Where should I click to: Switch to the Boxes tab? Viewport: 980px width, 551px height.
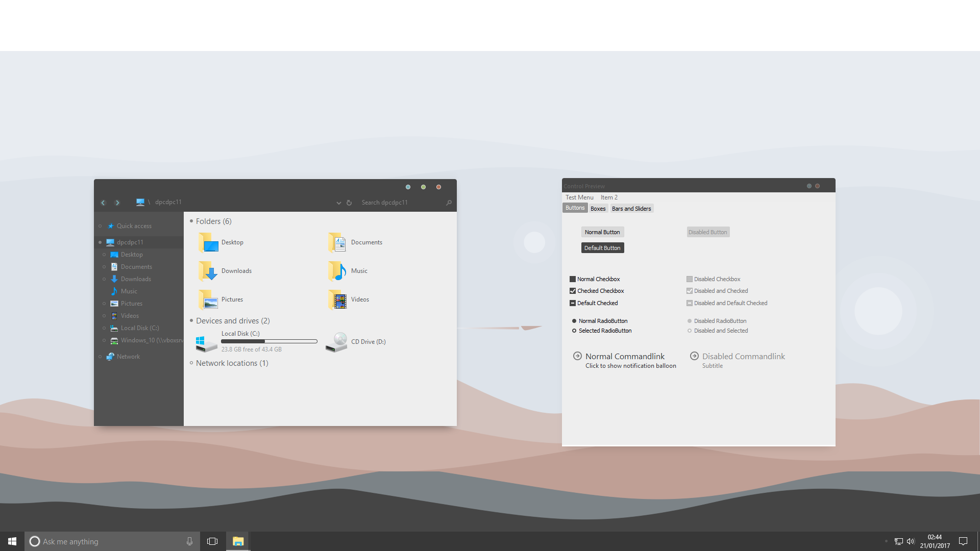click(598, 209)
